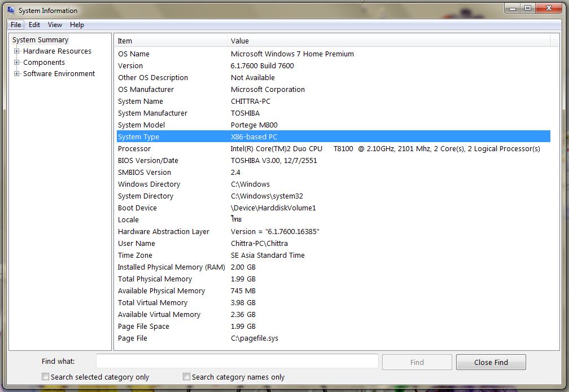Open the View menu
This screenshot has width=569, height=392.
(x=55, y=25)
